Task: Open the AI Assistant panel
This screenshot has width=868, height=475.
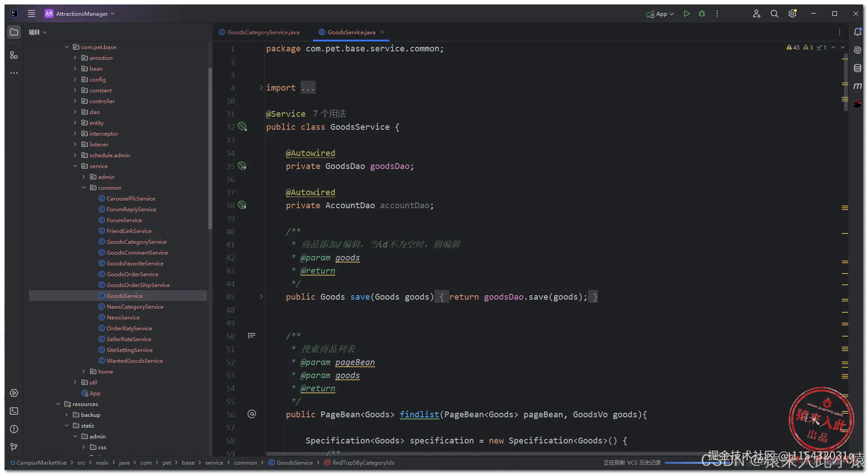Action: (858, 50)
